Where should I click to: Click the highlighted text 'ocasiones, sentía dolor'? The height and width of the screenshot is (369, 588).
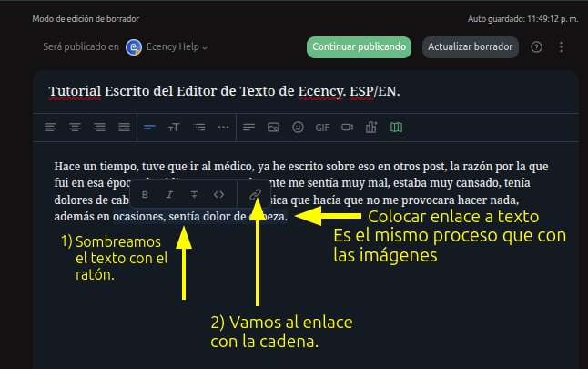pyautogui.click(x=172, y=217)
